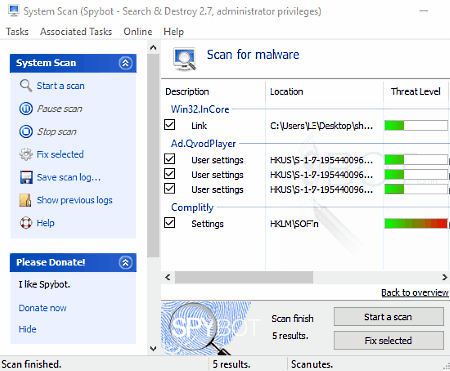Click the Threat Level column header
450x371 pixels.
coord(415,92)
